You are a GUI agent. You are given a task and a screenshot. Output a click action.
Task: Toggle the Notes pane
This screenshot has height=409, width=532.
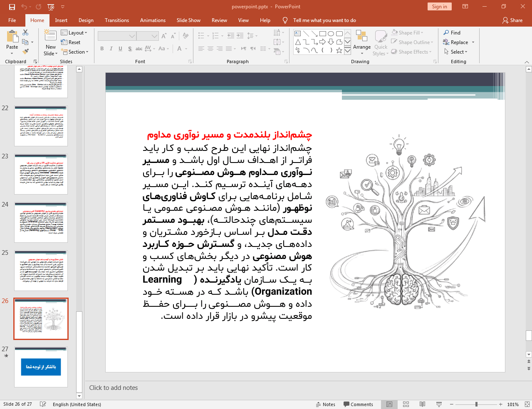click(325, 404)
